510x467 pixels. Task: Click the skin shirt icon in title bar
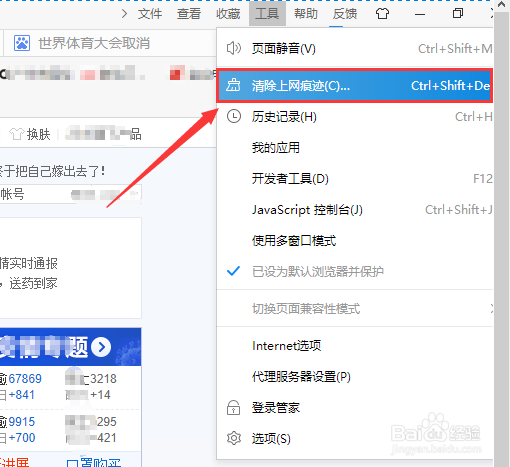pyautogui.click(x=382, y=14)
